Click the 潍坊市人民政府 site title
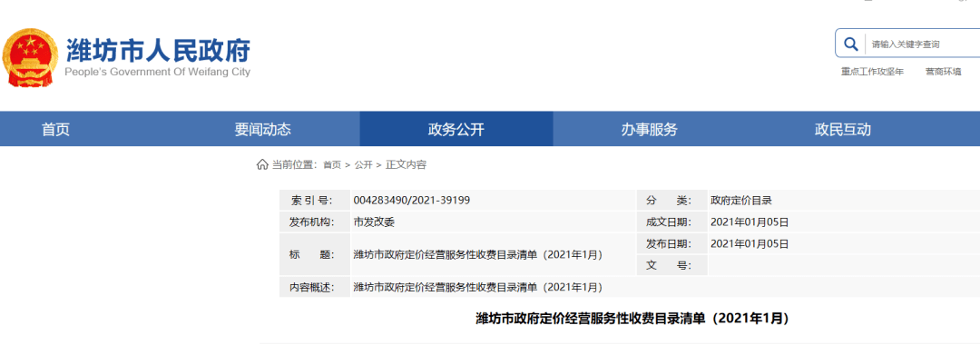This screenshot has height=345, width=980. [x=158, y=49]
